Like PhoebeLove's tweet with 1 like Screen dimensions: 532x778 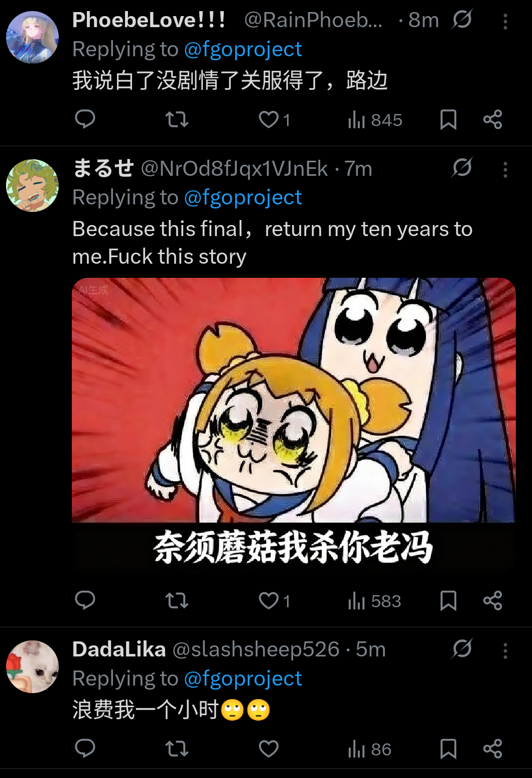[x=274, y=120]
